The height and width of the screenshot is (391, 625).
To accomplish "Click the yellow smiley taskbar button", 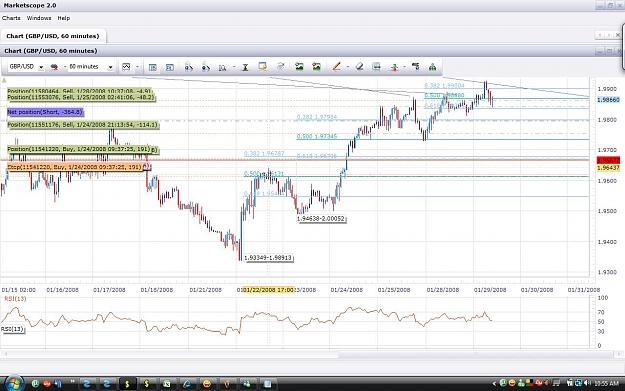I will tap(207, 384).
